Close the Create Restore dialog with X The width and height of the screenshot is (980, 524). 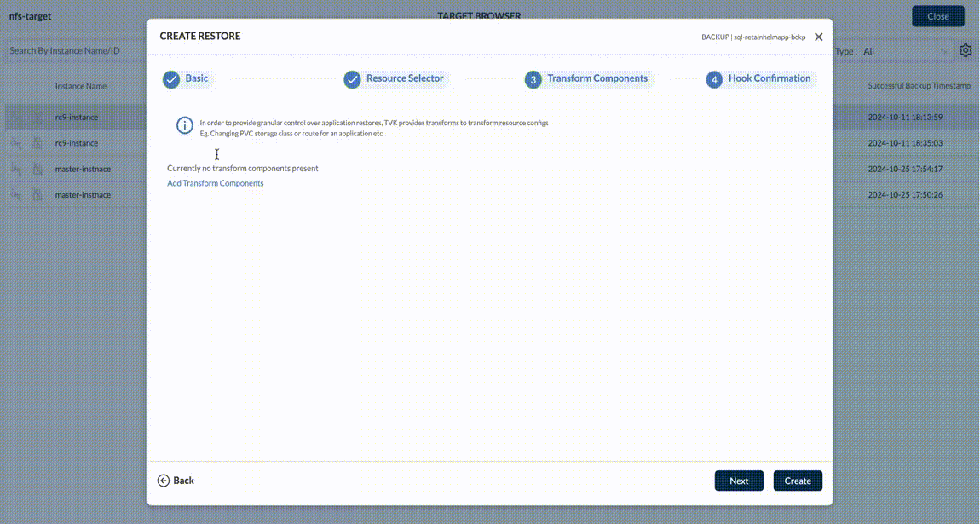pyautogui.click(x=819, y=37)
